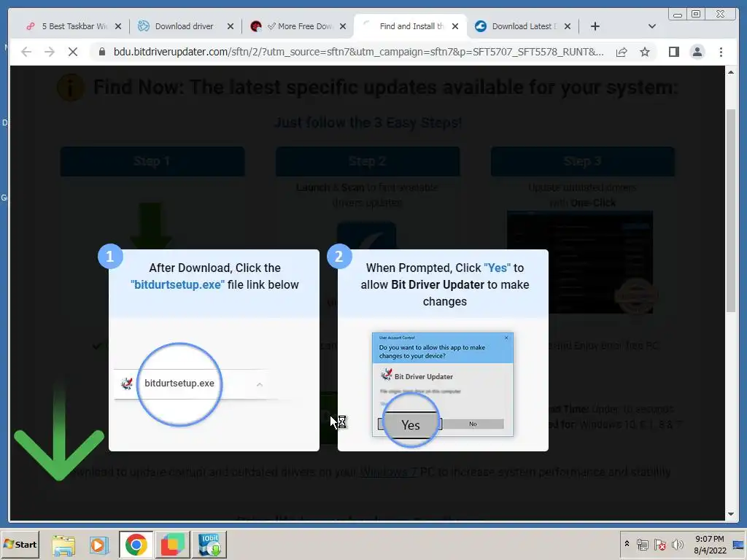Click the "bitdurtsetup.exe" blue link text
The width and height of the screenshot is (747, 560).
coord(178,285)
